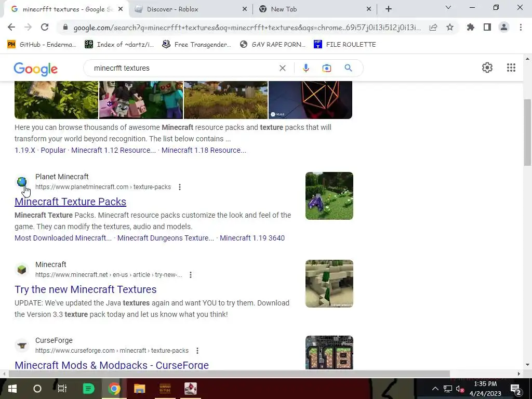Click the CurseForge anvil favicon

coord(22,345)
